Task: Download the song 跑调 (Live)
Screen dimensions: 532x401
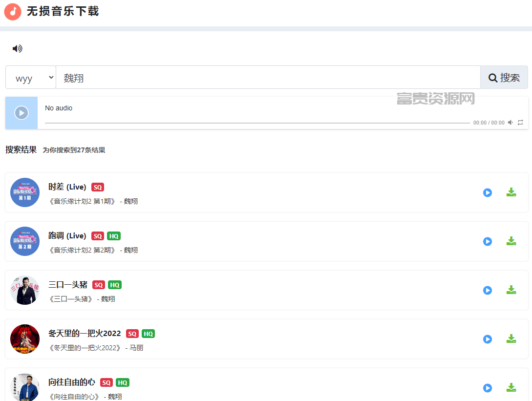Action: click(x=511, y=241)
